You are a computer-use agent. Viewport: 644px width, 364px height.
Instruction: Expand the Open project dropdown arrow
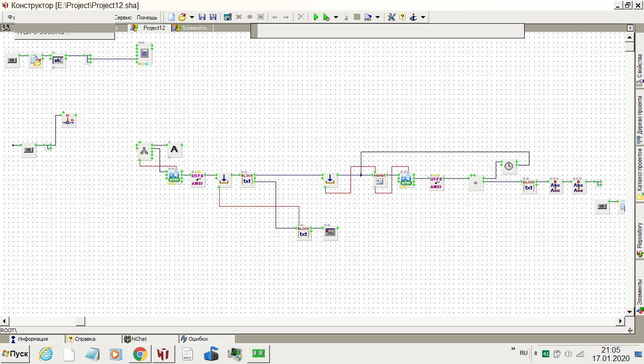point(192,17)
